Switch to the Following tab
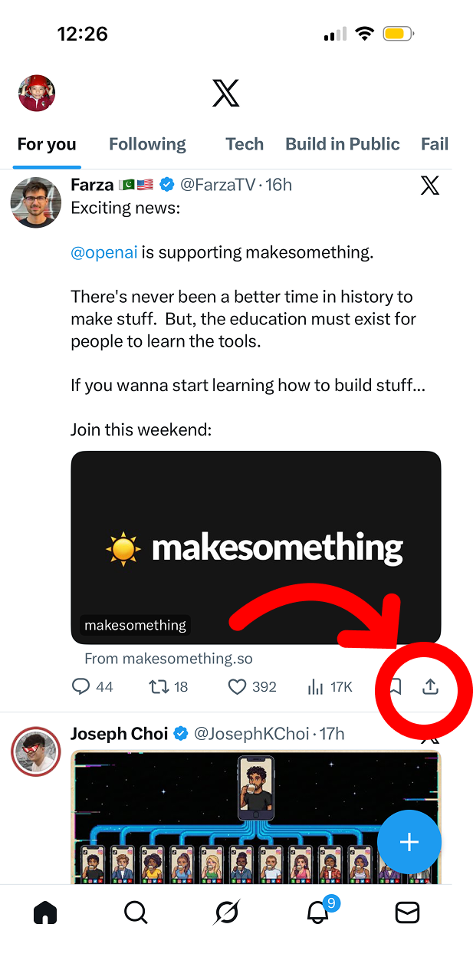This screenshot has width=473, height=980. pyautogui.click(x=147, y=144)
